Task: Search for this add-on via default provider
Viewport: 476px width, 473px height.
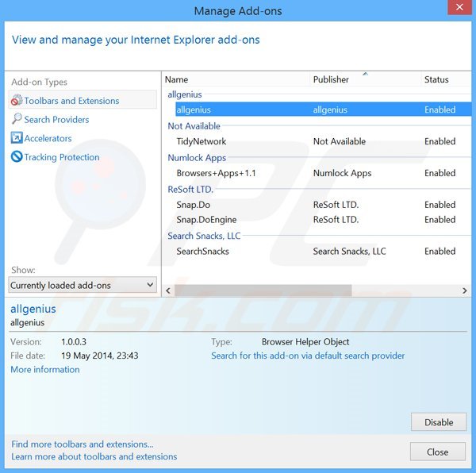Action: (x=308, y=356)
